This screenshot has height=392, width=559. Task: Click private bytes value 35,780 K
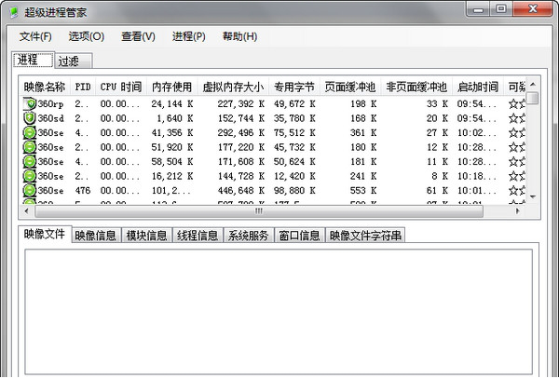point(294,118)
